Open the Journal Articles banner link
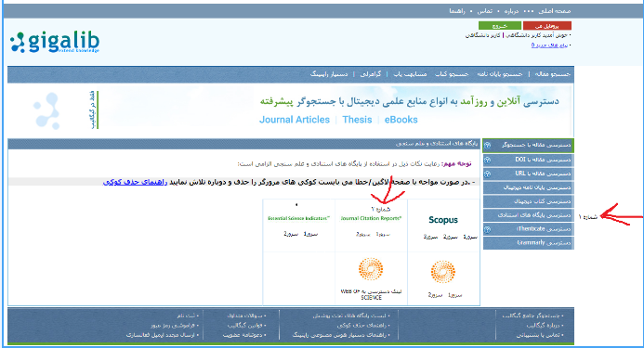The image size is (644, 348). click(x=294, y=120)
